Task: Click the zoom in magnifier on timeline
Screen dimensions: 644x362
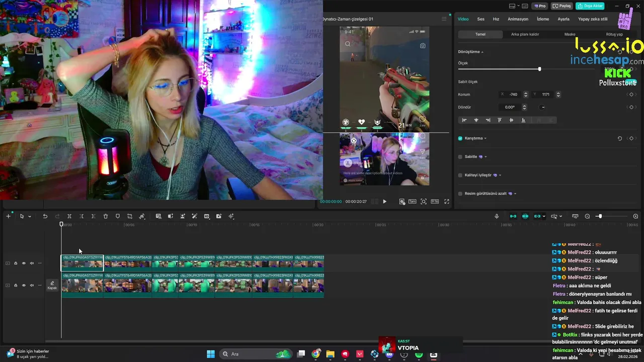Action: (635, 216)
